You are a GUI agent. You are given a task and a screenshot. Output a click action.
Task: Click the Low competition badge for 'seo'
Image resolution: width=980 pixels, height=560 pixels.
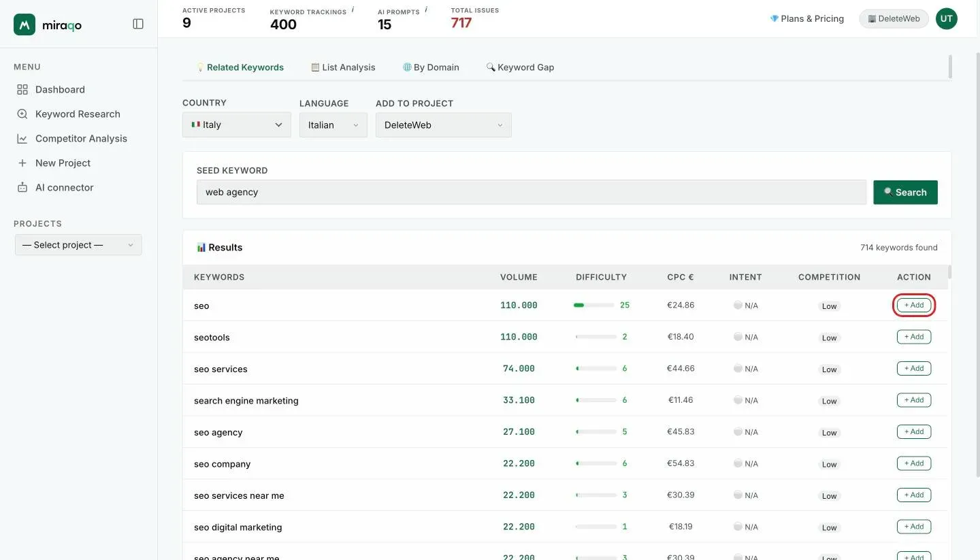[829, 306]
